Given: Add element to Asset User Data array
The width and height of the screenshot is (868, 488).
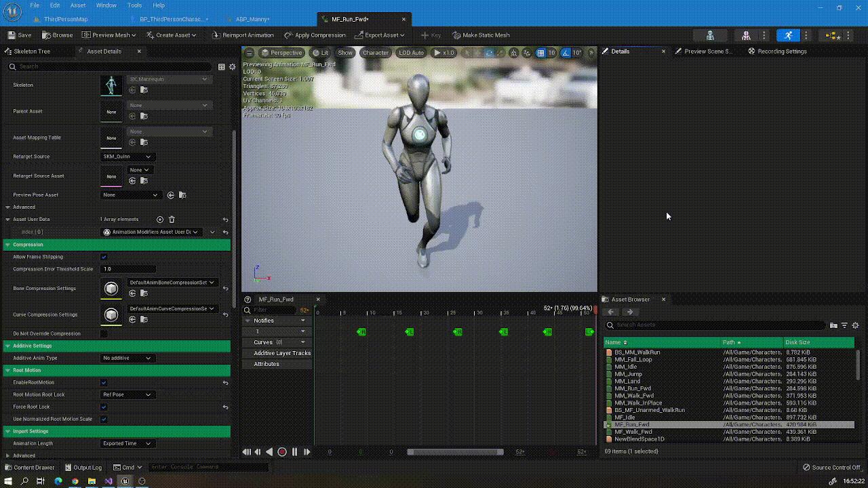Looking at the screenshot, I should pos(160,220).
